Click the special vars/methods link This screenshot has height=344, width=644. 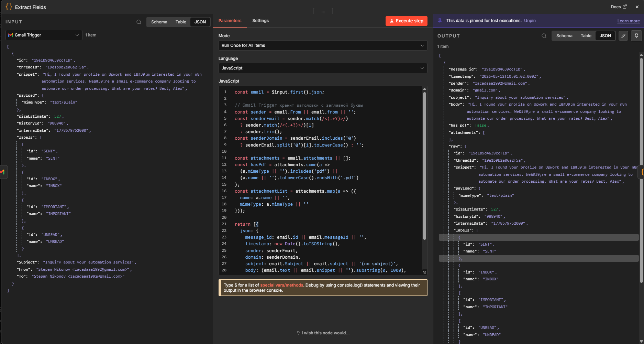click(x=281, y=285)
